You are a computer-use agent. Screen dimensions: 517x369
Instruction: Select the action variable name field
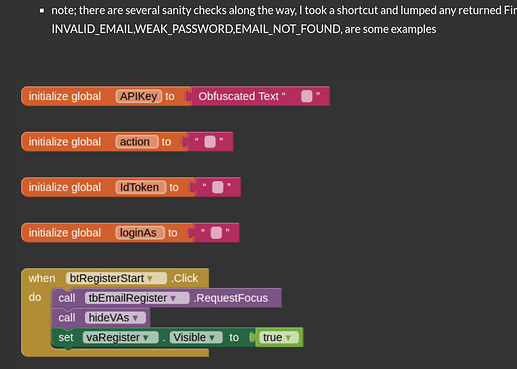[137, 142]
